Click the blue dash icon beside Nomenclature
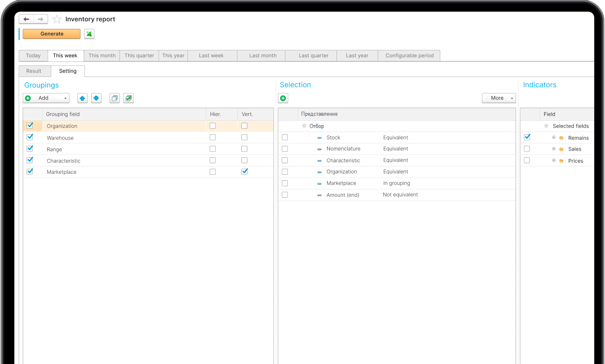 319,149
